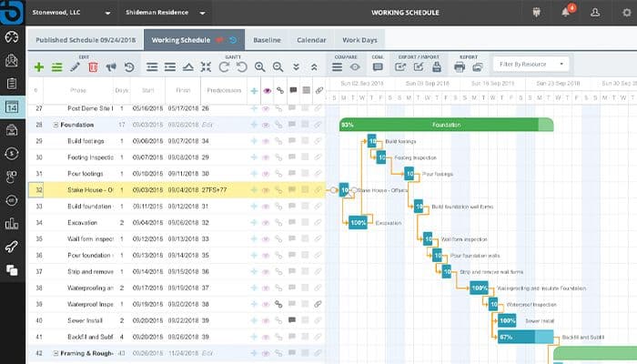Click the zoom in magnifier icon
The width and height of the screenshot is (637, 364).
point(260,66)
